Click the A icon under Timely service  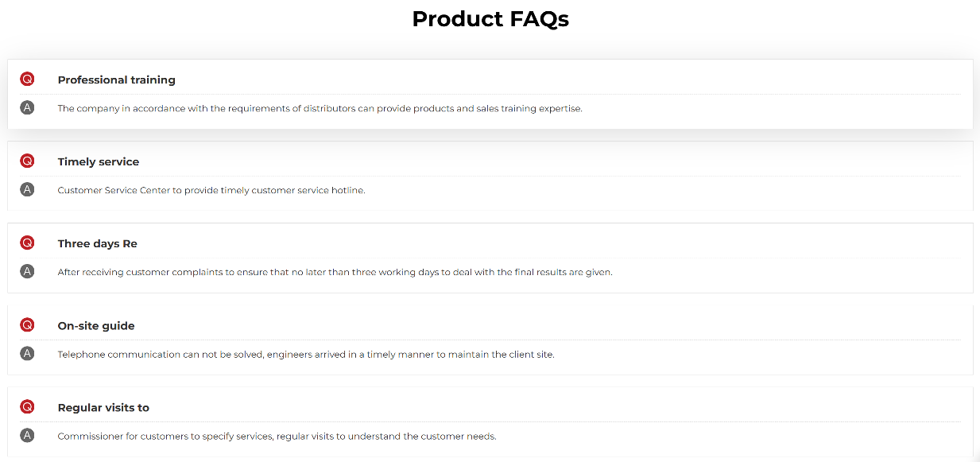point(28,190)
